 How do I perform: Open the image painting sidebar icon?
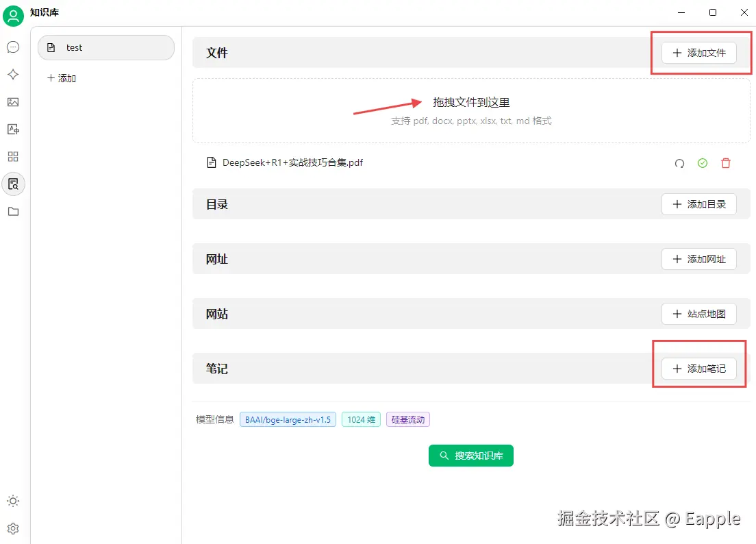point(13,102)
